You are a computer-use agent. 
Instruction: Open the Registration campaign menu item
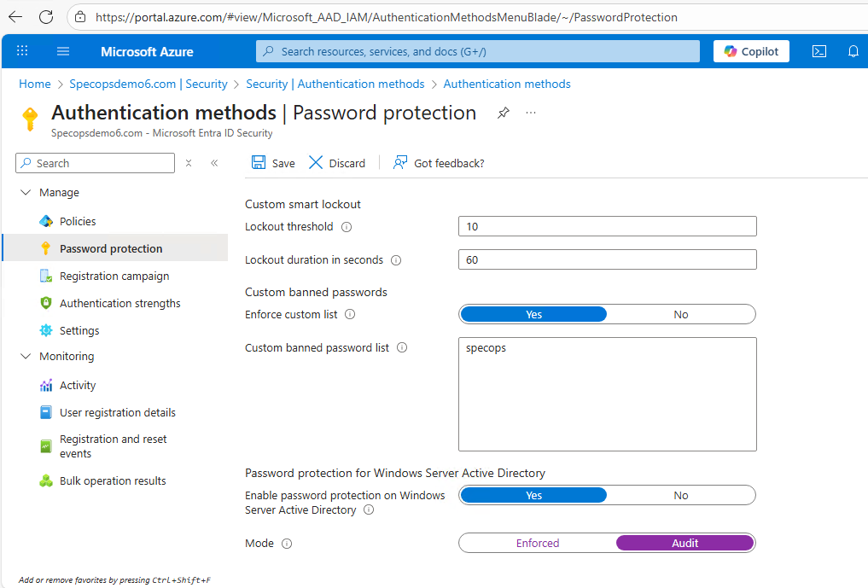pos(114,276)
